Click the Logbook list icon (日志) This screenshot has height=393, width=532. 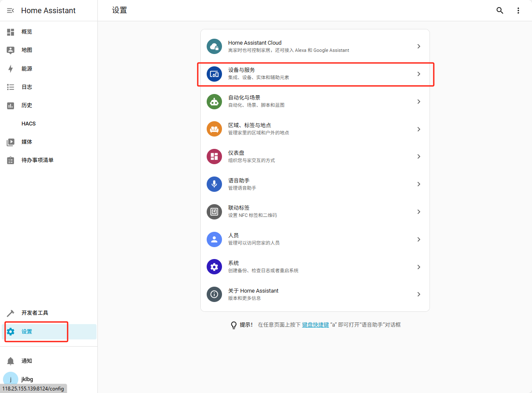[11, 87]
